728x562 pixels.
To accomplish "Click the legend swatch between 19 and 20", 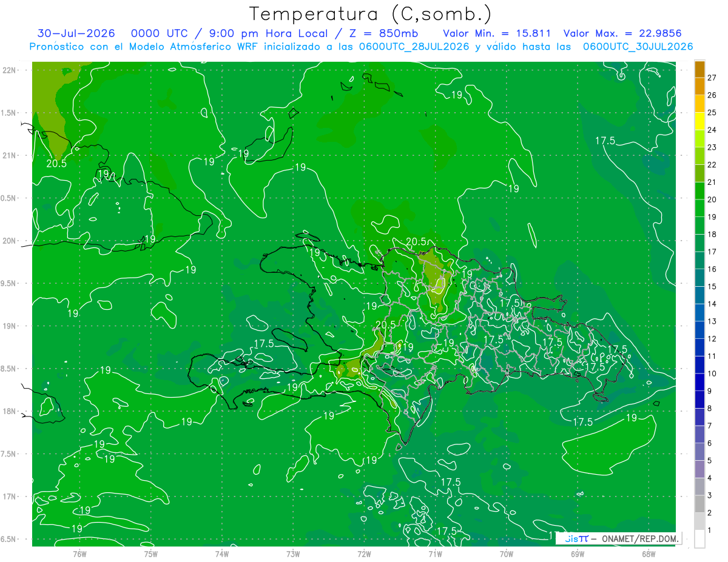I will [x=699, y=208].
